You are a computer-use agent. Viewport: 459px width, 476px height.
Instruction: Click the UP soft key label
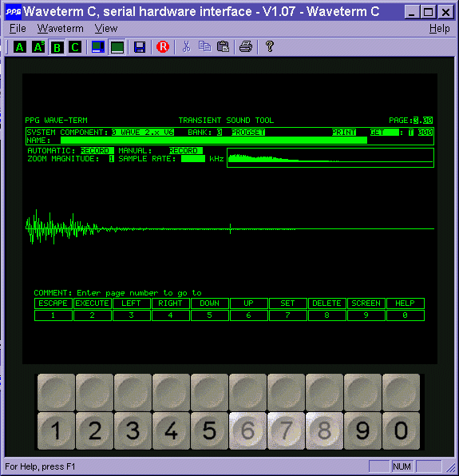(x=249, y=303)
